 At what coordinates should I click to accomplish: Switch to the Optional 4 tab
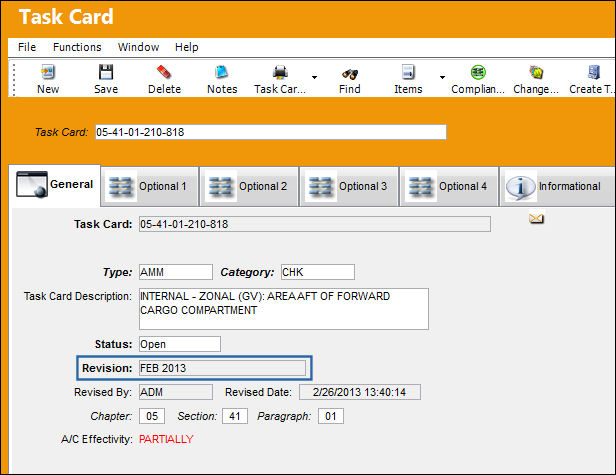(x=449, y=186)
